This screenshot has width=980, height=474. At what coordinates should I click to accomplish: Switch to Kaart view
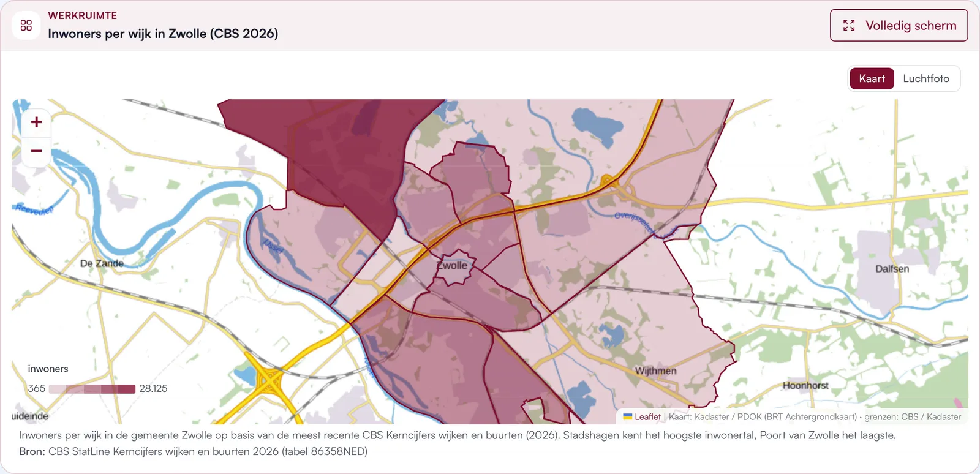[872, 78]
